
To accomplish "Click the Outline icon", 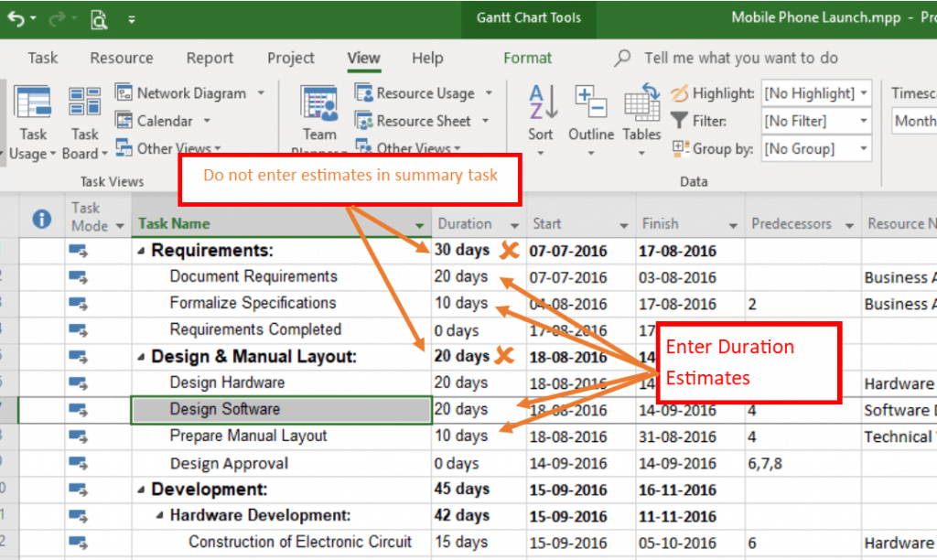I will coord(591,101).
